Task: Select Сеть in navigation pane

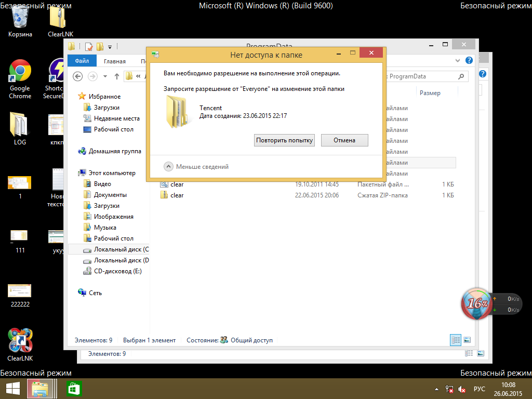Action: 90,293
